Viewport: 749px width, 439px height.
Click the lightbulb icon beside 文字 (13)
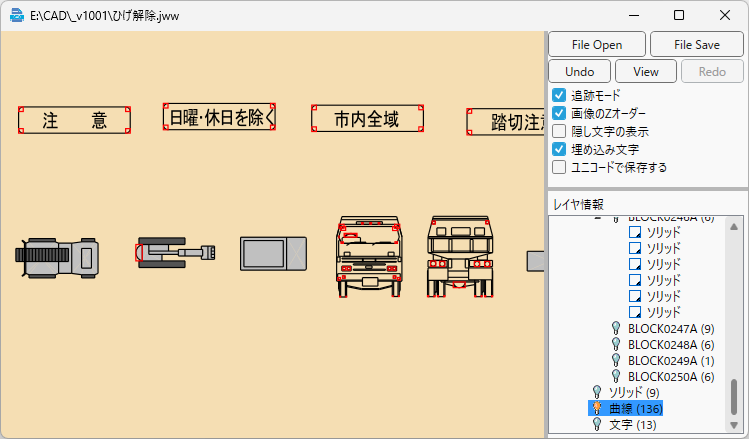tap(597, 424)
